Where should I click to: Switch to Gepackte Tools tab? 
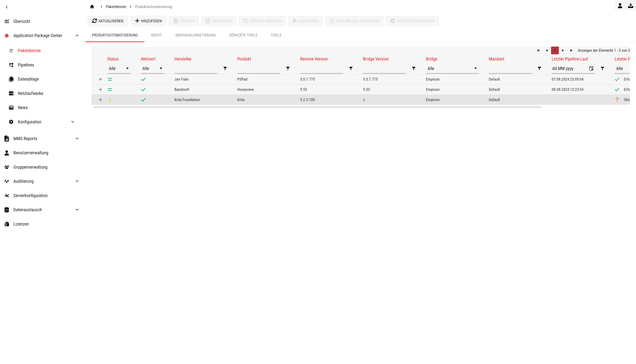point(243,35)
